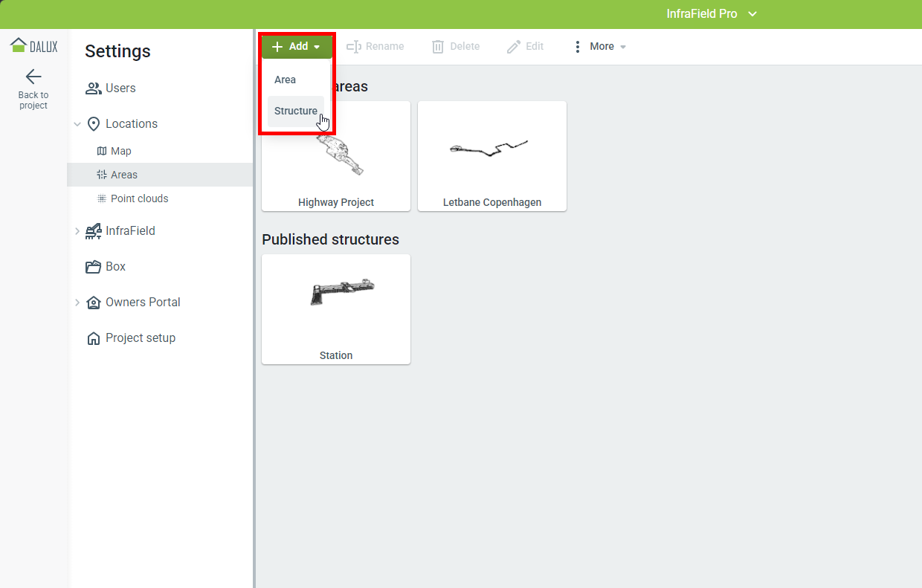The width and height of the screenshot is (922, 588).
Task: Select Structure from the Add menu
Action: (295, 112)
